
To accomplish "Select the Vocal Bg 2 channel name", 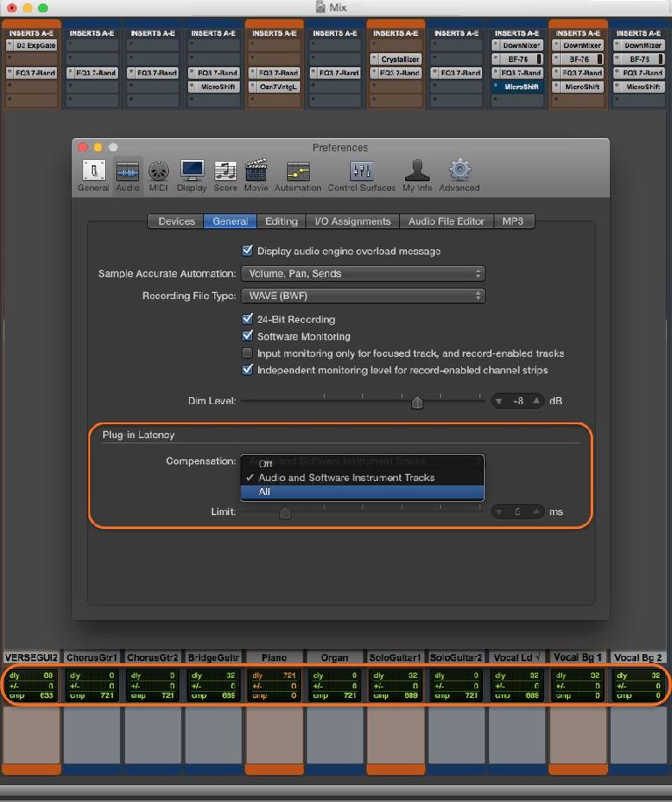I will 638,657.
